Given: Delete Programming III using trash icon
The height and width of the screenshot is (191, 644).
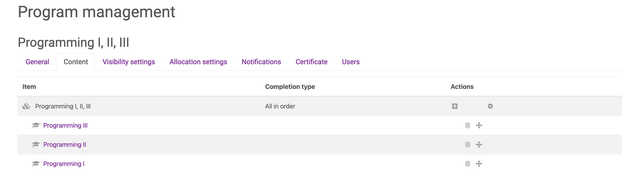Looking at the screenshot, I should tap(468, 125).
